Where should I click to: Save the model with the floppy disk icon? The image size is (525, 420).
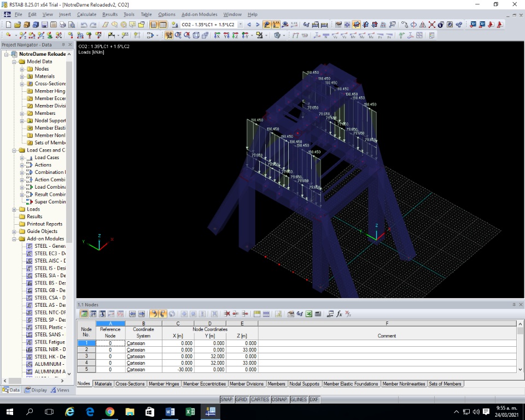pos(44,25)
